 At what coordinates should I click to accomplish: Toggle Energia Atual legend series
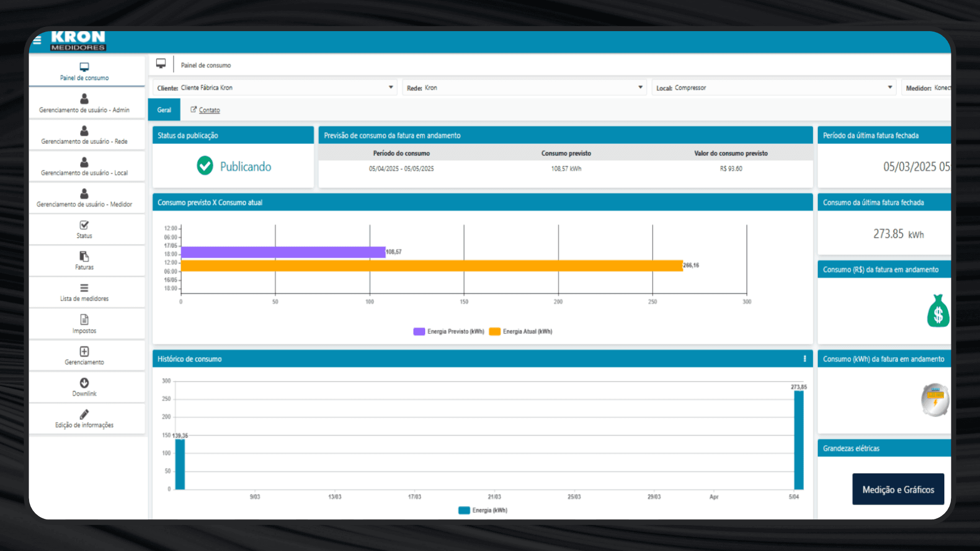click(521, 332)
